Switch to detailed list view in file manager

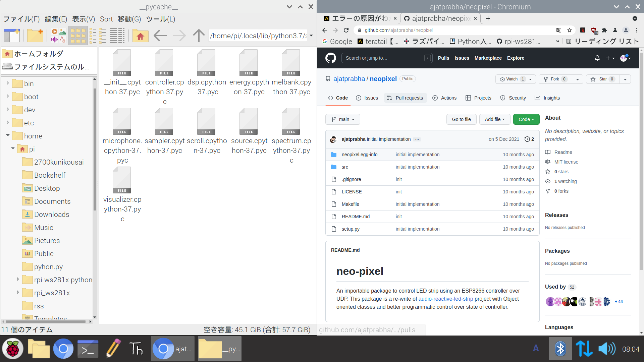click(117, 35)
